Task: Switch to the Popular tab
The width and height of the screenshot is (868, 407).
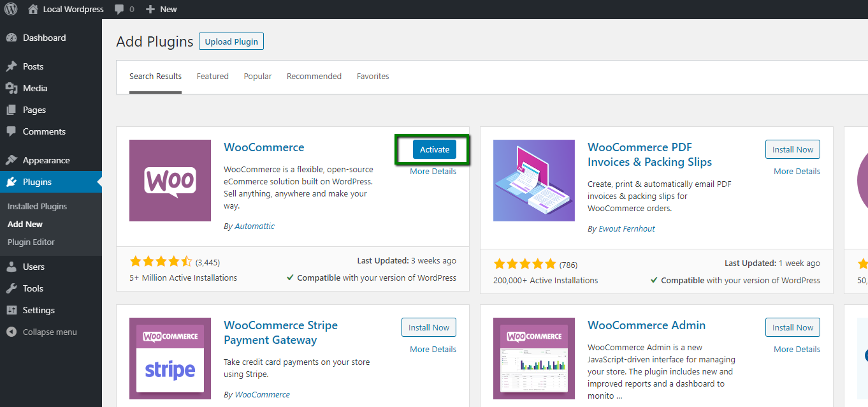Action: pyautogui.click(x=257, y=76)
